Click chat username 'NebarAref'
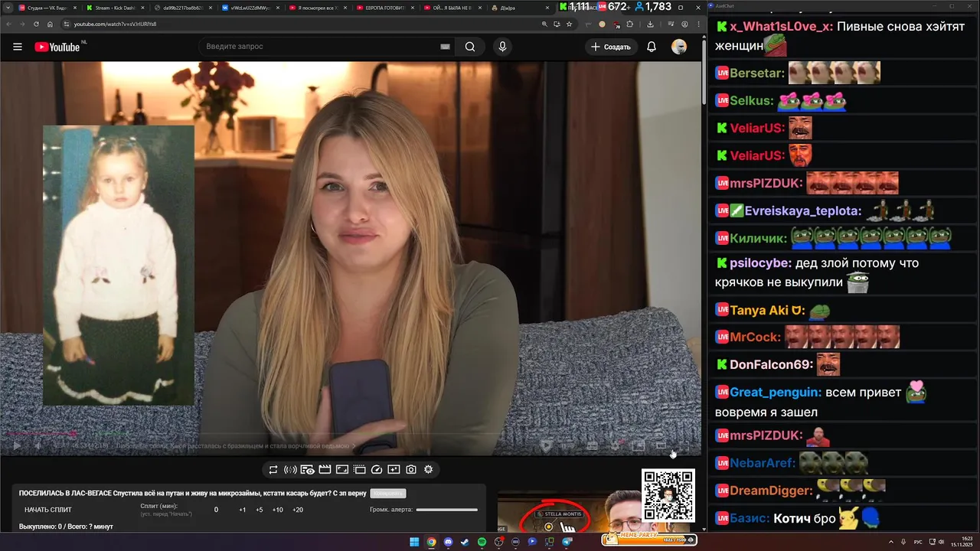Screen dimensions: 980x551 point(761,463)
